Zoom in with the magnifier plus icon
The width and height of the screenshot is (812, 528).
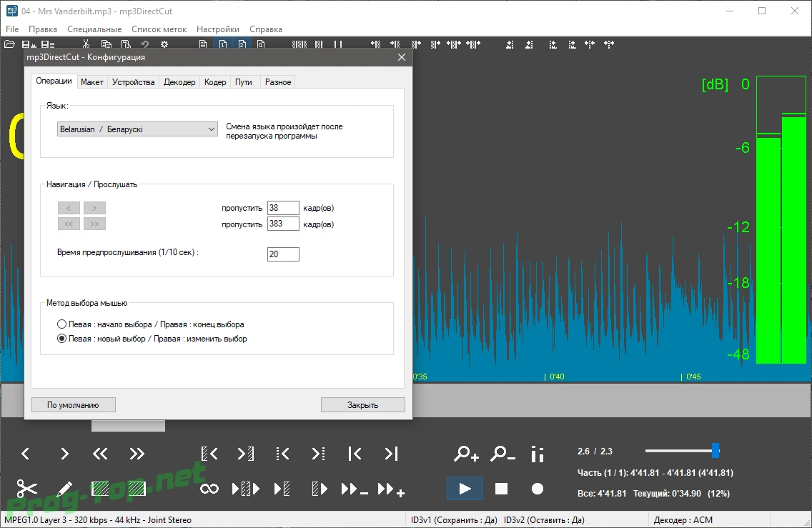466,454
